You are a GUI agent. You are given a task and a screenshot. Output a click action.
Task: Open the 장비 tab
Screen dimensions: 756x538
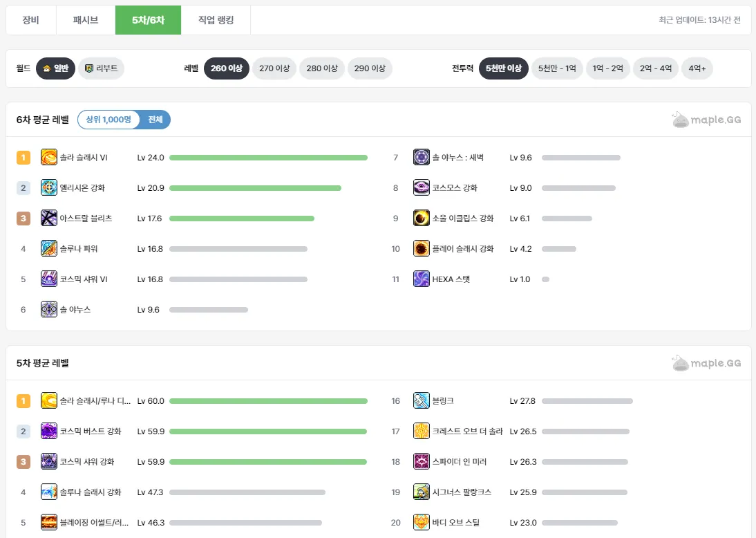31,20
